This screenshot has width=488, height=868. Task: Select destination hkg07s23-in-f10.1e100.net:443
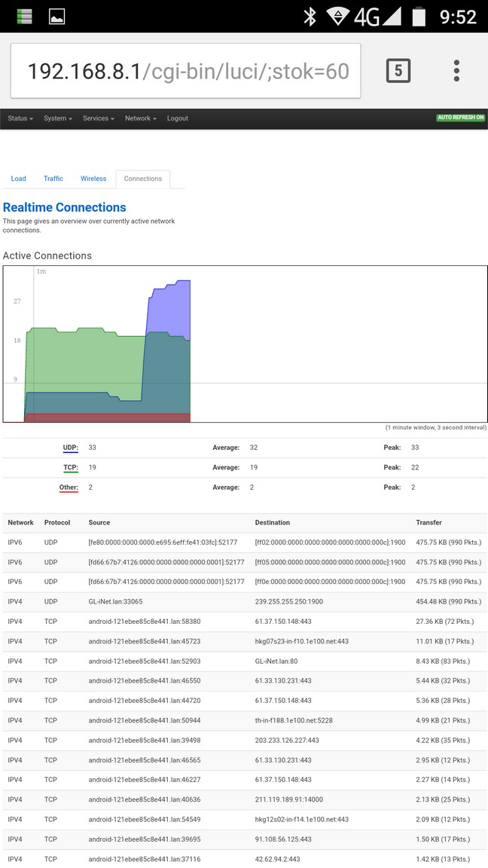(301, 642)
